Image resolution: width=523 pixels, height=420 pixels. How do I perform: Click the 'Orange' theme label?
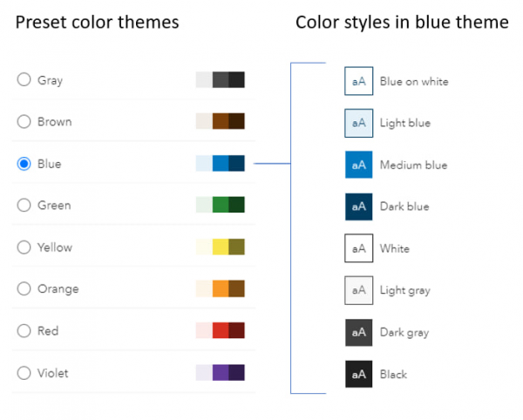(58, 289)
